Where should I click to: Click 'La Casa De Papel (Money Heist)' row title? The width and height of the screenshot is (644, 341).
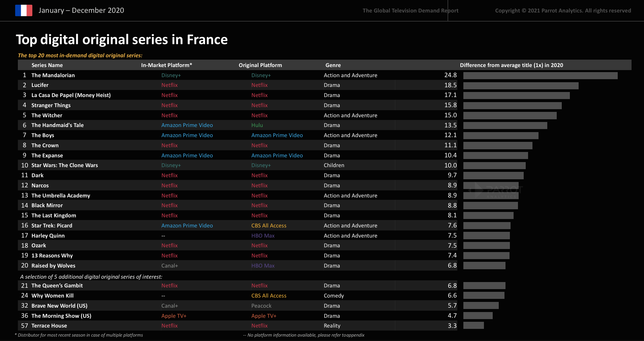pyautogui.click(x=71, y=95)
